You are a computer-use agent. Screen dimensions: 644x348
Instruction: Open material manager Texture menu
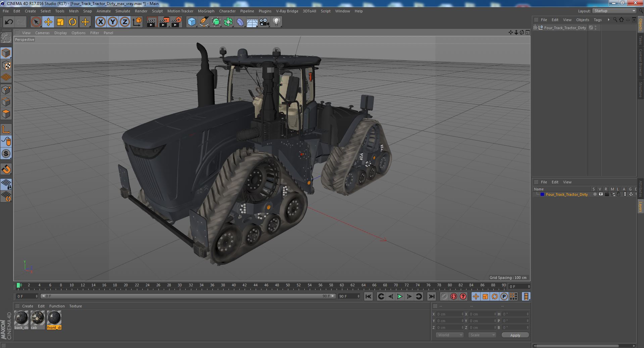click(x=76, y=306)
